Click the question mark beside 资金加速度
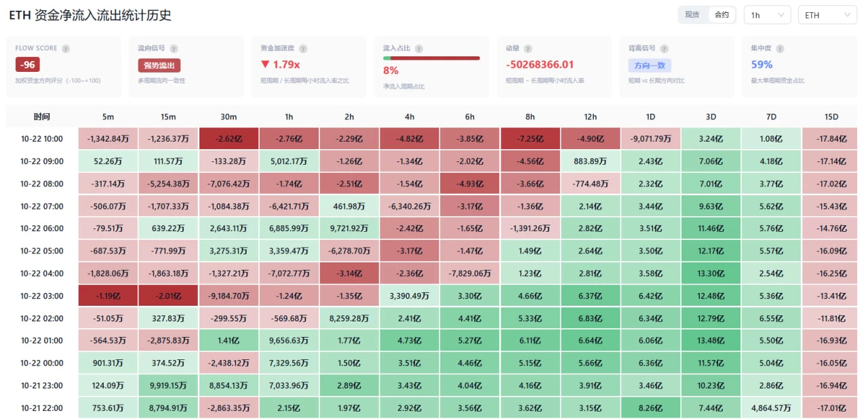Image resolution: width=868 pixels, height=419 pixels. tap(303, 49)
